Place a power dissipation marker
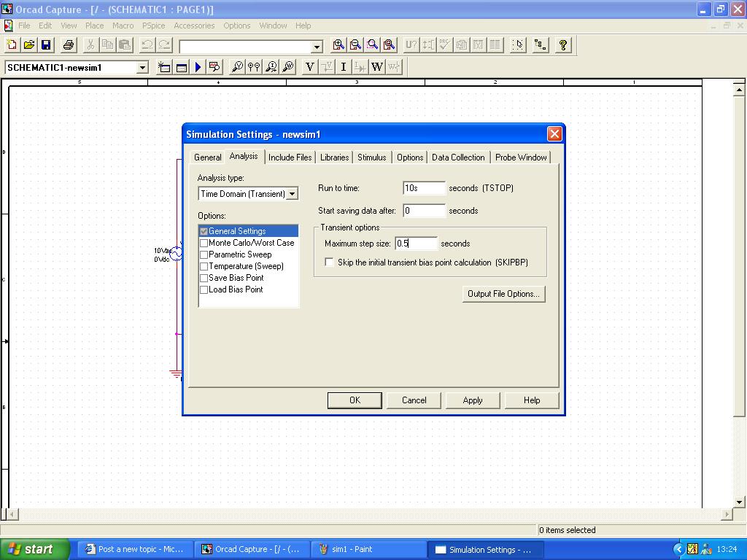 (288, 67)
